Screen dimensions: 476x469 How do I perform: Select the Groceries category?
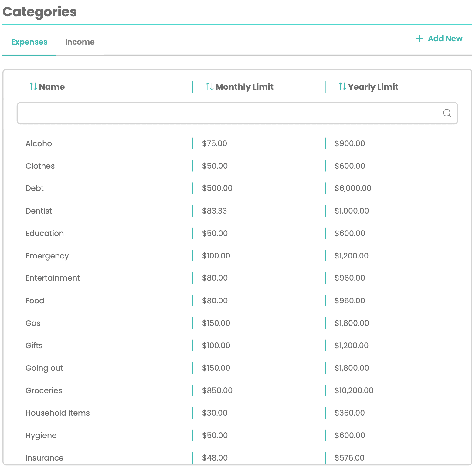[x=44, y=390]
